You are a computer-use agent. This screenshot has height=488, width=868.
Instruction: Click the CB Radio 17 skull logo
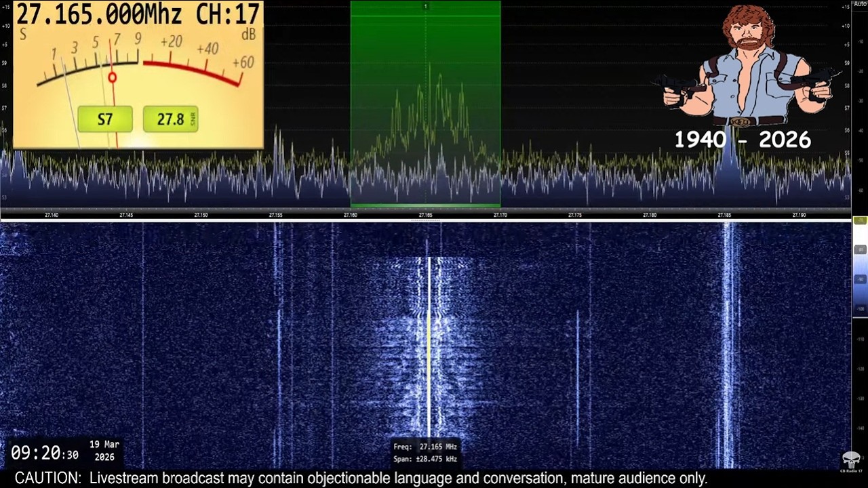click(x=851, y=462)
